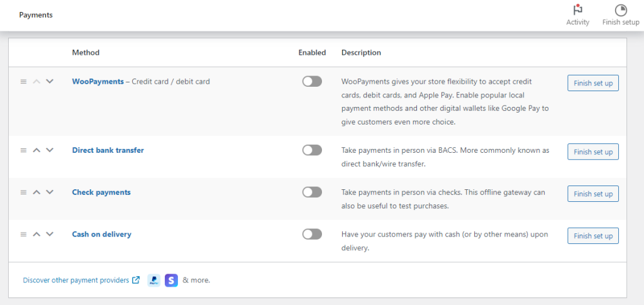Click the purple Stripe provider icon
This screenshot has width=644, height=305.
coord(171,280)
